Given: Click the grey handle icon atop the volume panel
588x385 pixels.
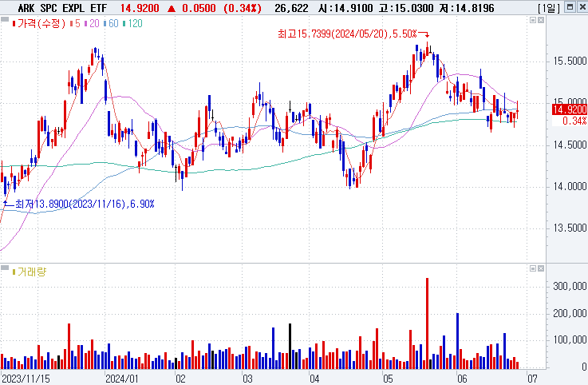Looking at the screenshot, I should (x=5, y=268).
